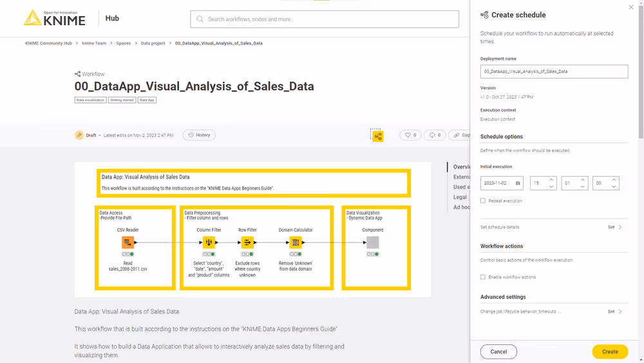Enable the Repeat execution checkbox
Screen dimensions: 644x363
483,201
